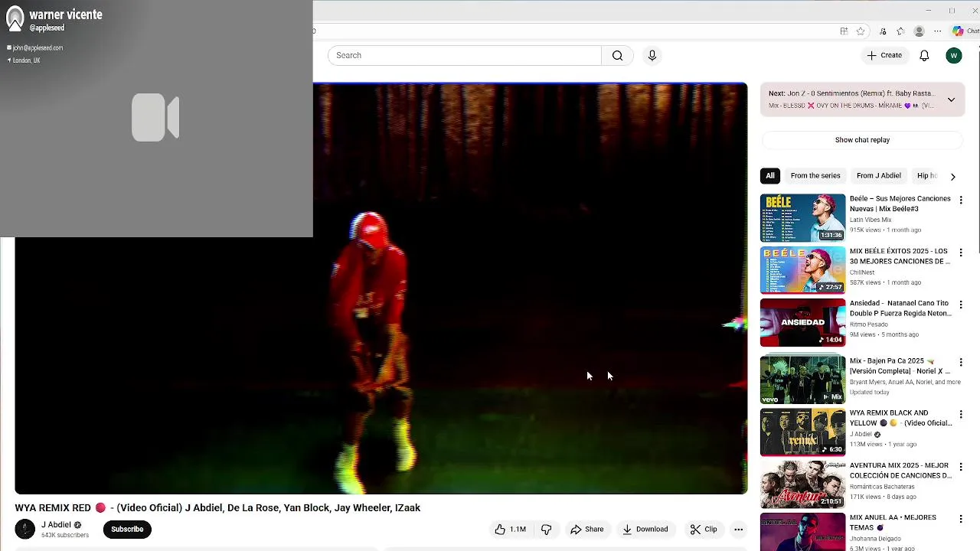This screenshot has height=551, width=980.
Task: Clip the video
Action: point(703,529)
